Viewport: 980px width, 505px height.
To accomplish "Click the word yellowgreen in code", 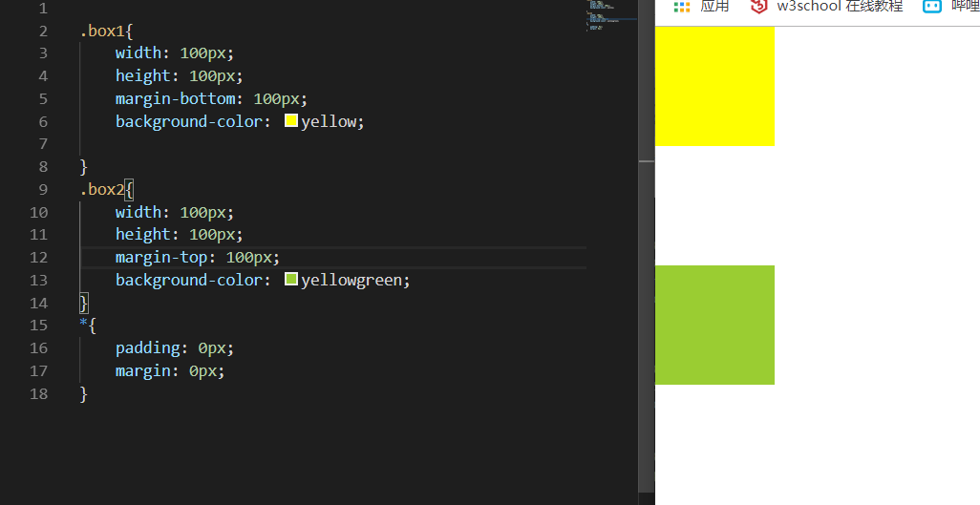I will pyautogui.click(x=352, y=280).
